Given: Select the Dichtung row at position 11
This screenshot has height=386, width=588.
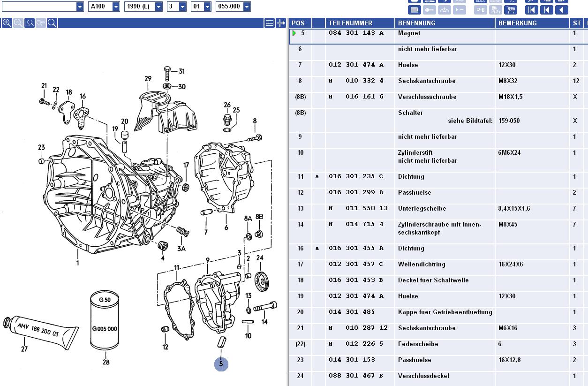Looking at the screenshot, I should coord(411,176).
